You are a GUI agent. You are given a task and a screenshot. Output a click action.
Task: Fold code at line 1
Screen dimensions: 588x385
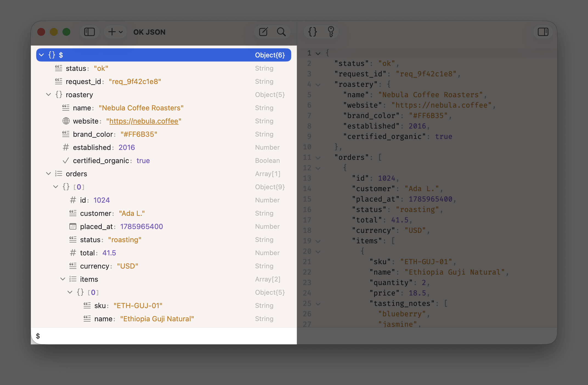tap(318, 53)
